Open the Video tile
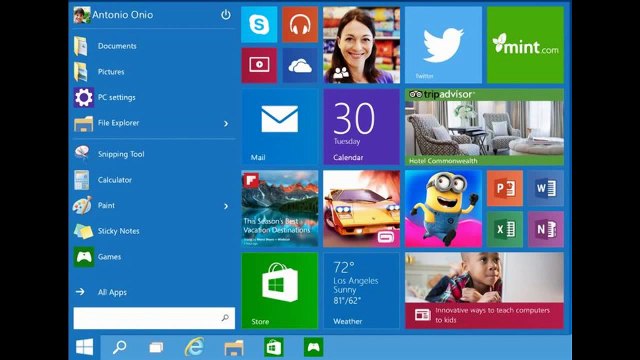Viewport: 640px width, 360px height. tap(259, 65)
